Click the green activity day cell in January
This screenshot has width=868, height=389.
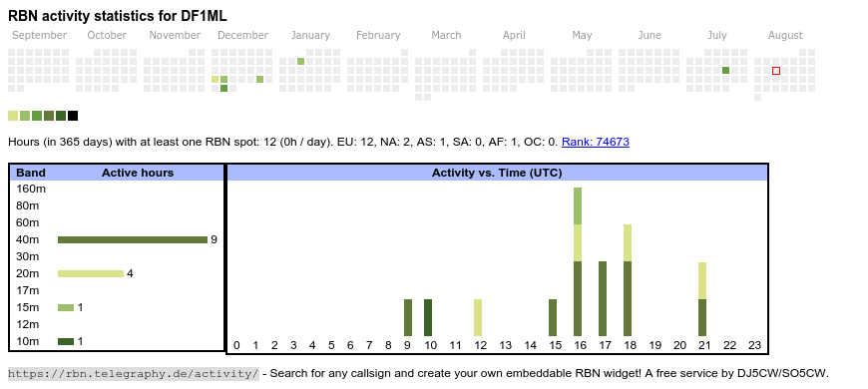[300, 62]
